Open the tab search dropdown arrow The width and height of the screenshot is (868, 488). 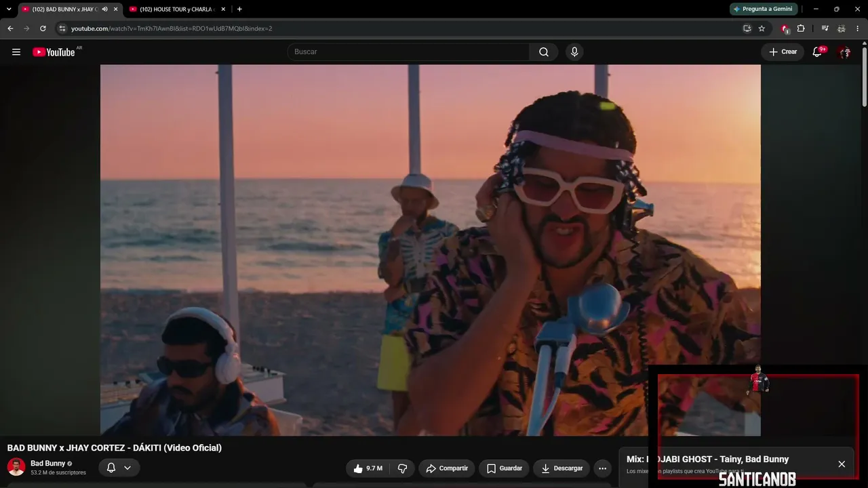9,9
